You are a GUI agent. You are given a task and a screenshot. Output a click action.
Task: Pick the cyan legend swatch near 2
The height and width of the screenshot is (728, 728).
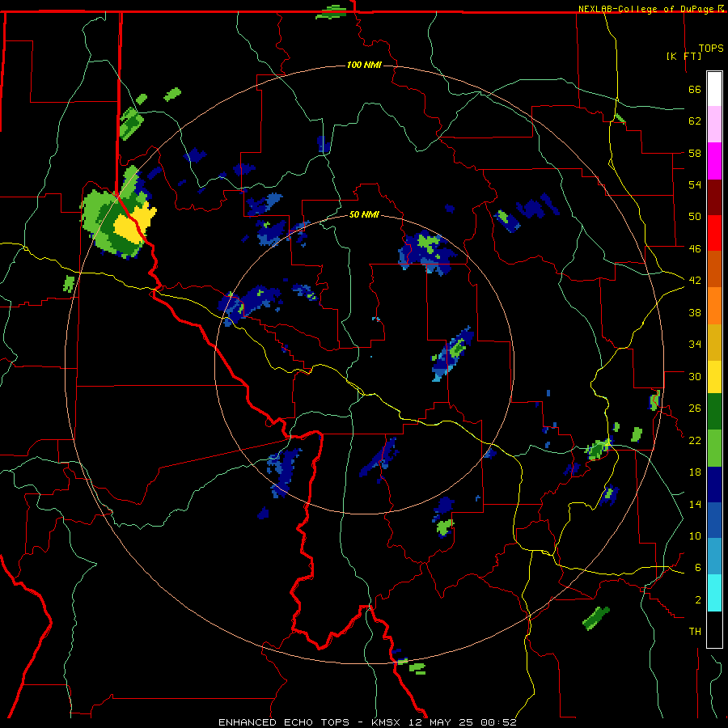[x=714, y=593]
